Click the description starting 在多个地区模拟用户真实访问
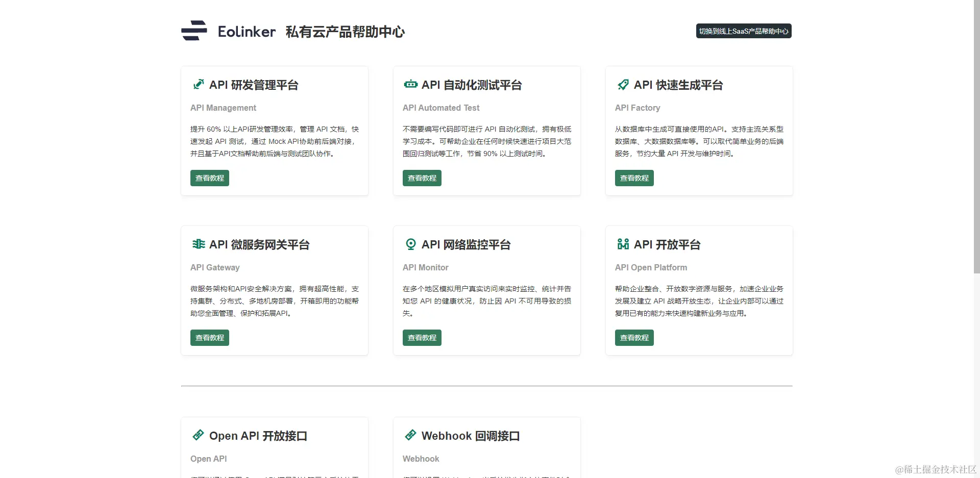Screen dimensions: 980x478 point(487,301)
